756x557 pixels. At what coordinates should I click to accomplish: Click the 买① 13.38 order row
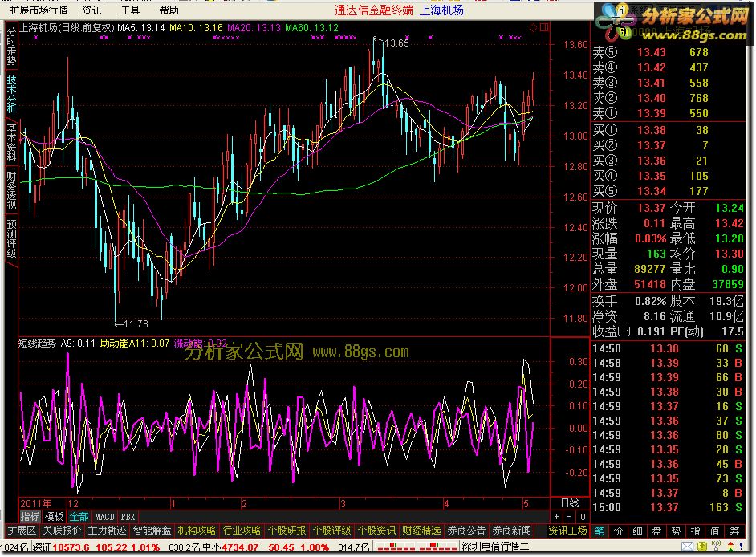[x=669, y=130]
